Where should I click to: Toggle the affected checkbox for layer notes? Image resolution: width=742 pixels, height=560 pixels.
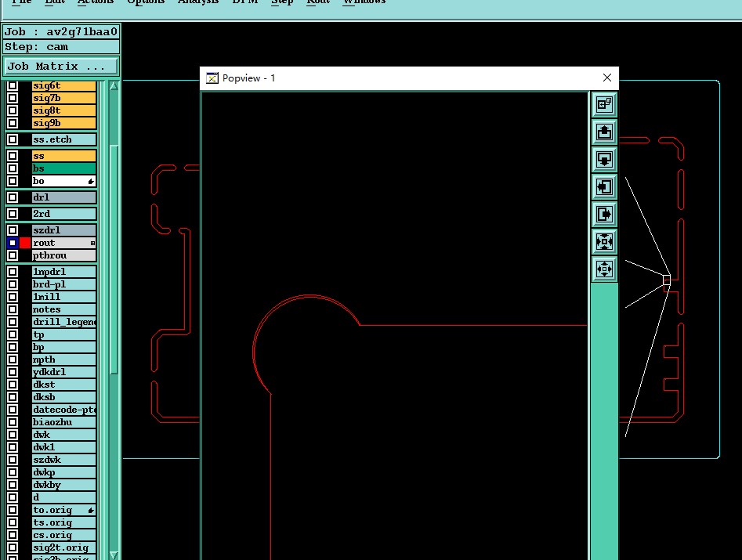point(13,309)
